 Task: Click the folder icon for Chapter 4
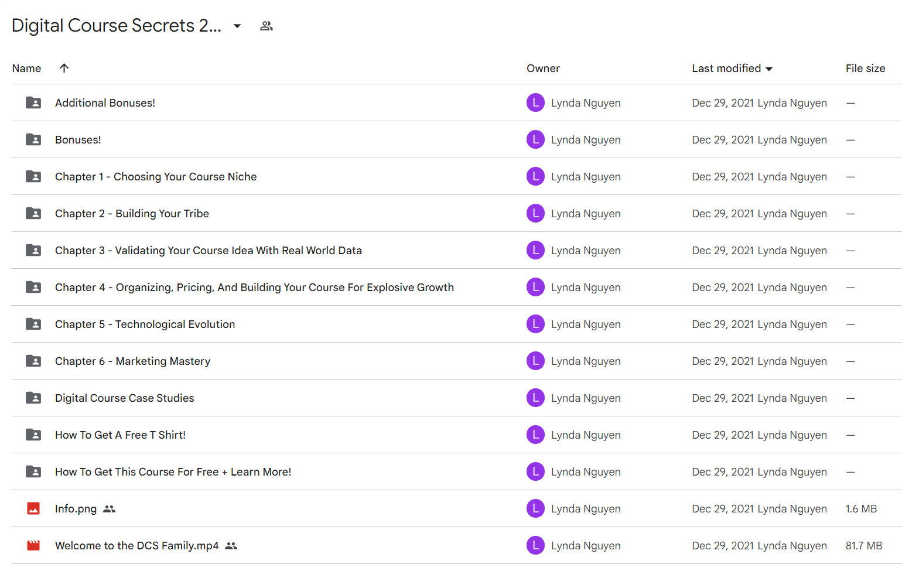tap(33, 287)
